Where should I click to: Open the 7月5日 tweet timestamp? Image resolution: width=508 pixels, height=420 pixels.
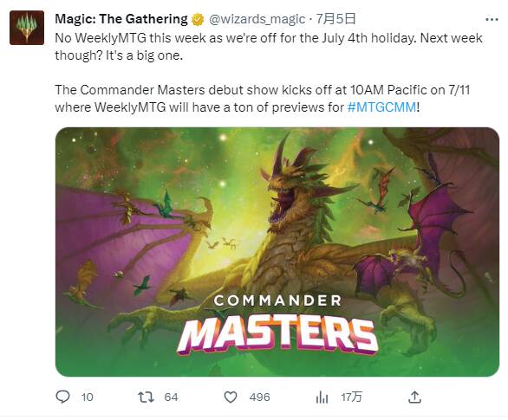click(335, 19)
